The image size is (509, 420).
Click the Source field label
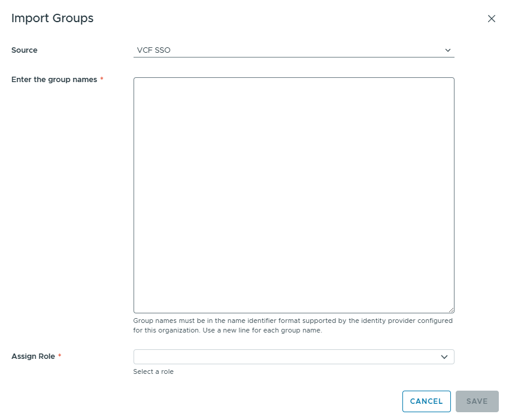25,50
